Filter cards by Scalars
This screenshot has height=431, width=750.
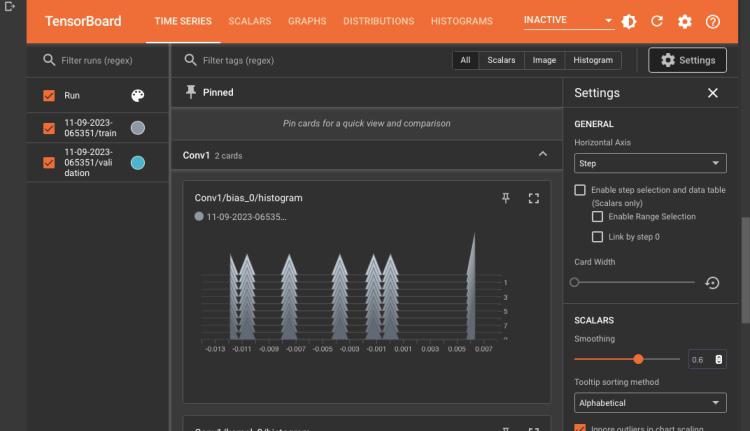pos(501,60)
